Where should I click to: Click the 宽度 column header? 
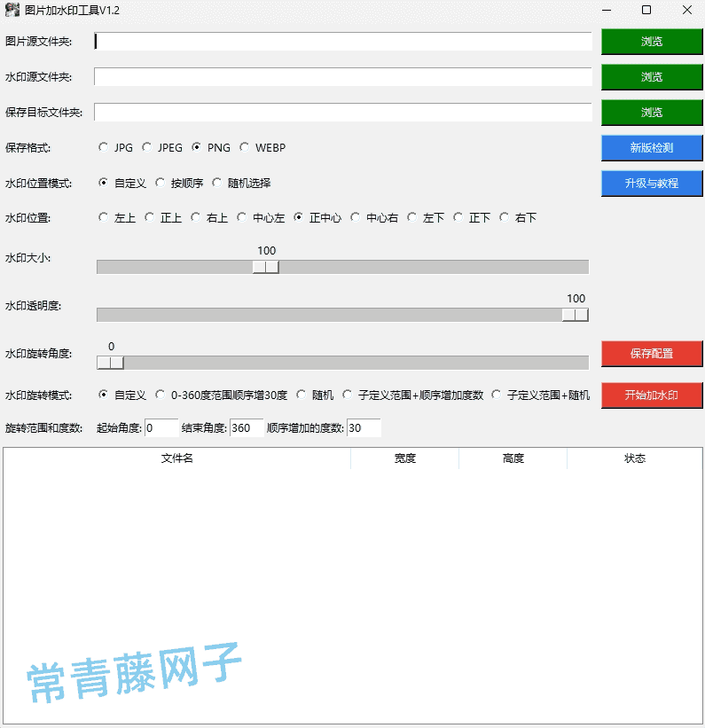[405, 458]
